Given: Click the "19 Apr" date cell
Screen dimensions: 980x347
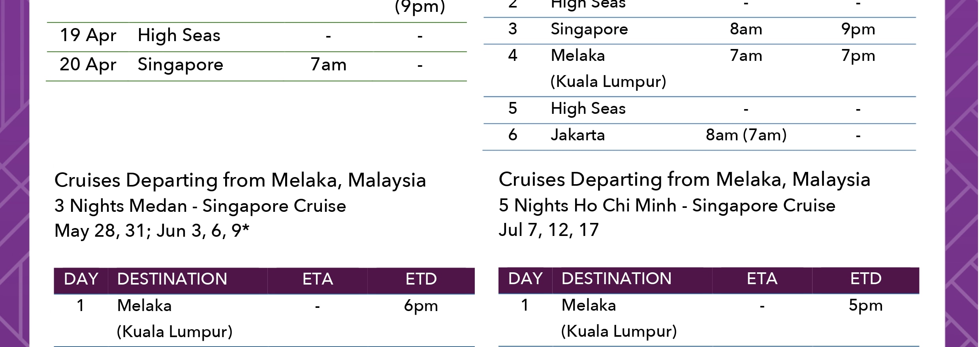Looking at the screenshot, I should click(x=88, y=35).
